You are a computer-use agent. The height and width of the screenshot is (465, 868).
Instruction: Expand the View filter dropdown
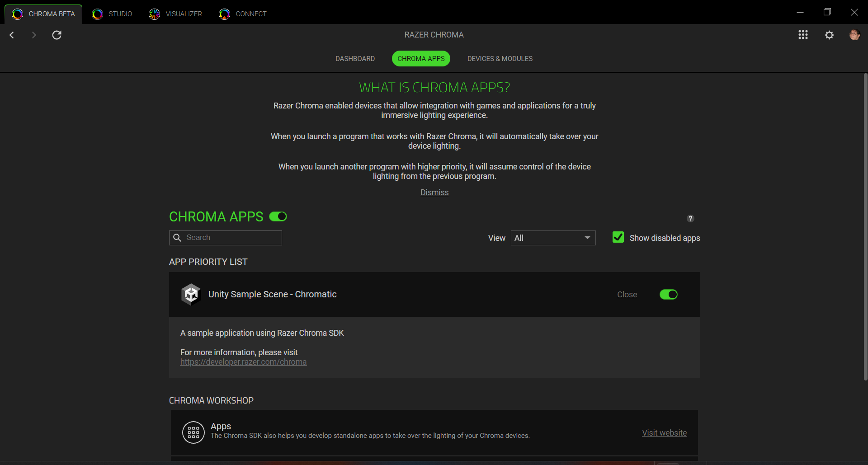553,238
